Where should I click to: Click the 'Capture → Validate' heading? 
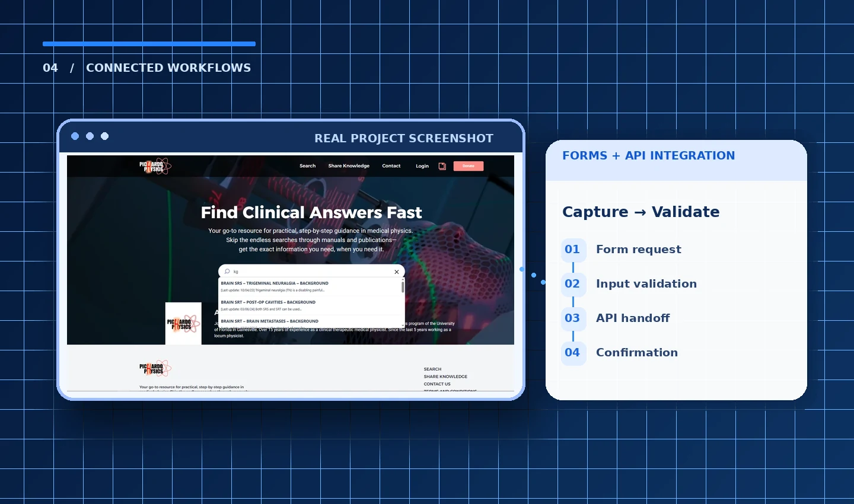click(641, 212)
